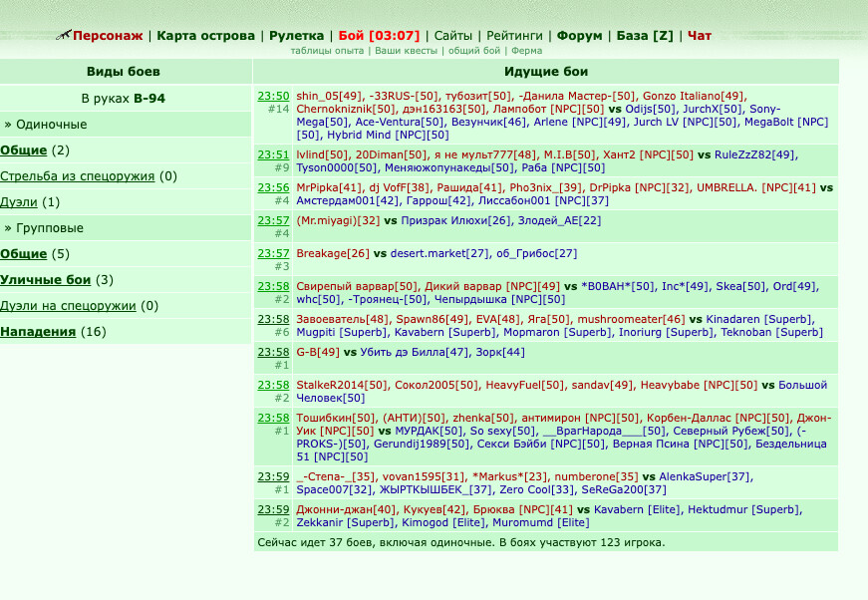868x600 pixels.
Task: Open 23:59 battle with _-Степа-_
Action: [273, 476]
